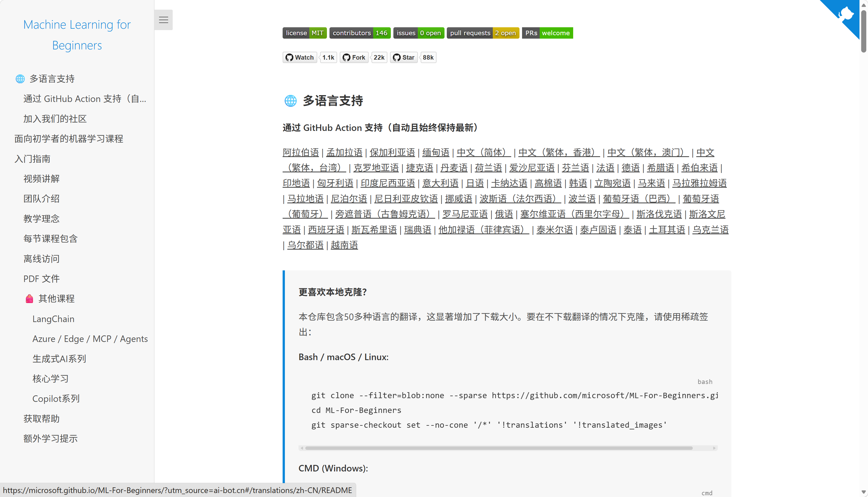Viewport: 868px width, 497px height.
Task: Open the 韩语 translation link
Action: pyautogui.click(x=578, y=183)
